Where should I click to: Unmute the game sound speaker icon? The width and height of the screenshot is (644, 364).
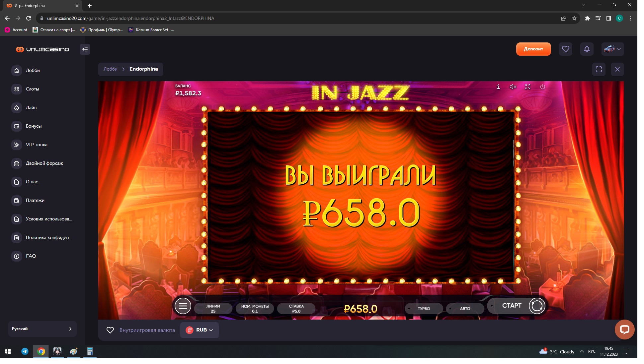pos(513,87)
